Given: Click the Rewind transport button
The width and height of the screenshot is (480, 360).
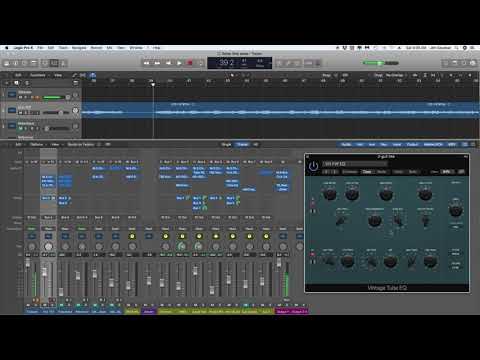Looking at the screenshot, I should [147, 63].
